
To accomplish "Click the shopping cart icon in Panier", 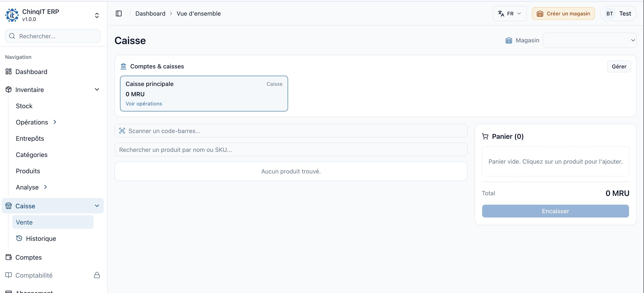I will pos(485,136).
